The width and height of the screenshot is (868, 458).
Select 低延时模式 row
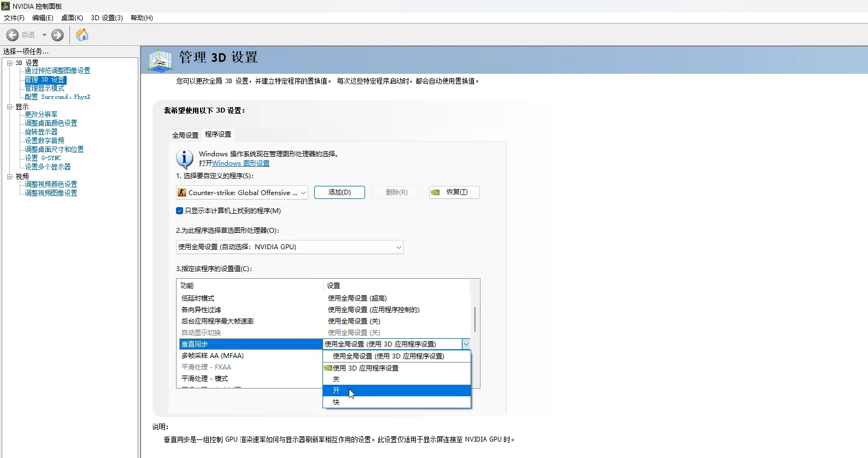pos(325,298)
